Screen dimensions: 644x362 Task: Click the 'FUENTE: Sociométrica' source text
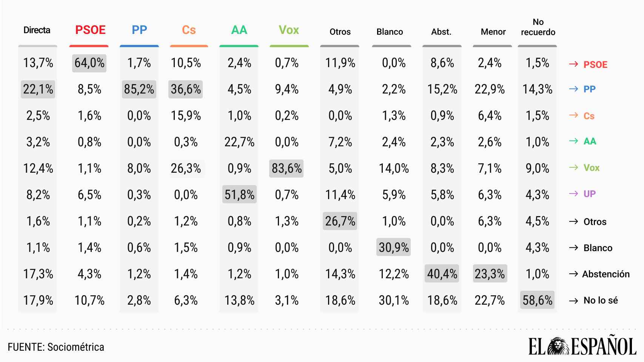[x=56, y=347]
